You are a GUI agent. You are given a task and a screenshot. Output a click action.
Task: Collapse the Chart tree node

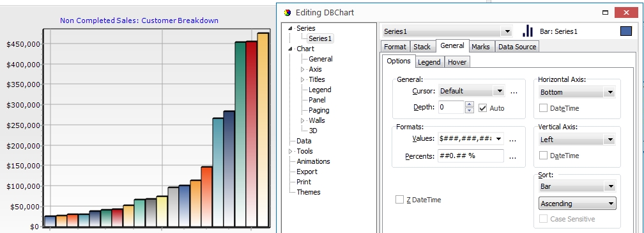coord(290,49)
